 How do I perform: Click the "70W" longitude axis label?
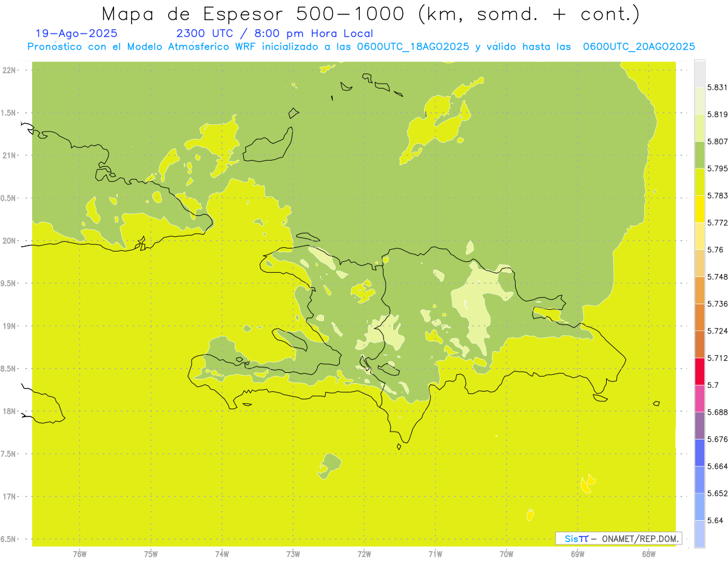click(507, 554)
